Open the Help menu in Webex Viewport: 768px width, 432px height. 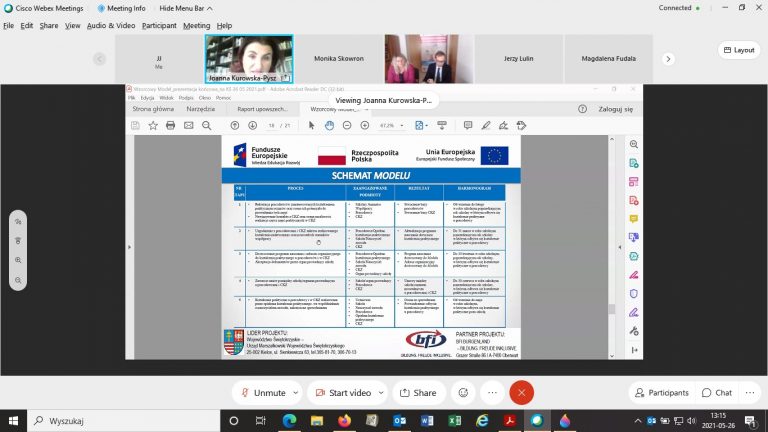[x=224, y=25]
